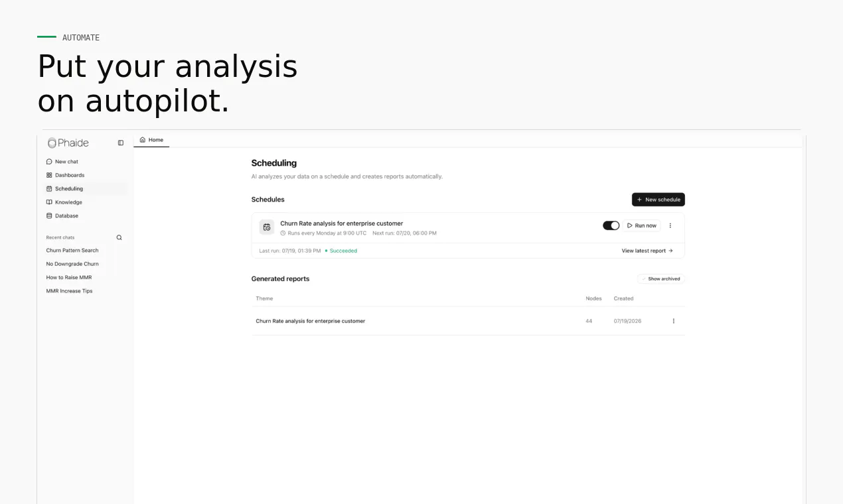Follow the View latest report link
Screen dimensions: 843x504
(647, 251)
